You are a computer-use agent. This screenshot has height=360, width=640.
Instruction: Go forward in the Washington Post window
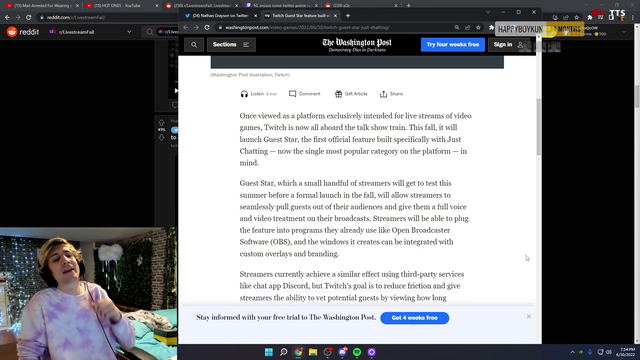196,27
